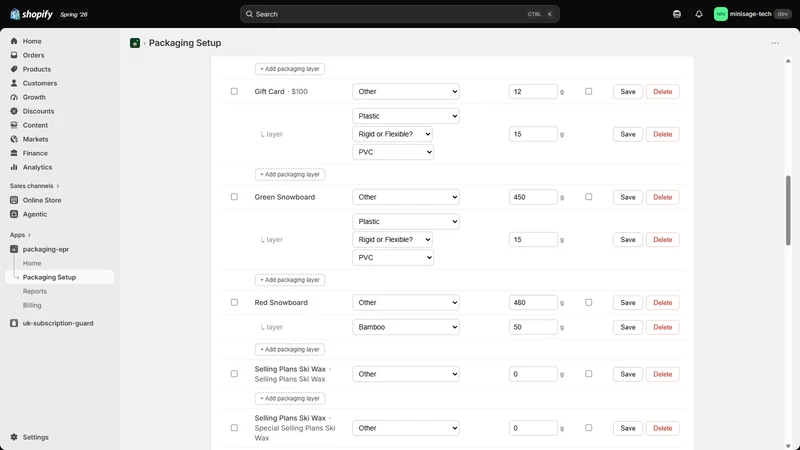
Task: Open Billing under packaging-epr
Action: [x=32, y=305]
